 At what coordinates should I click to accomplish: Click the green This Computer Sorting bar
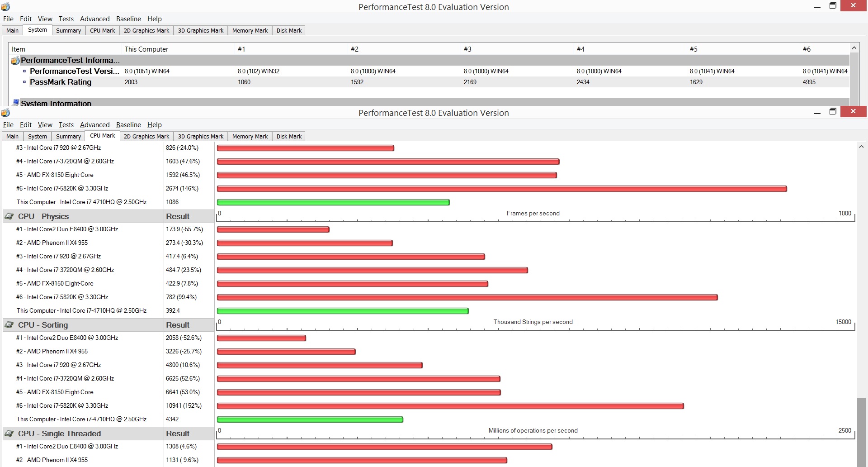tap(310, 419)
